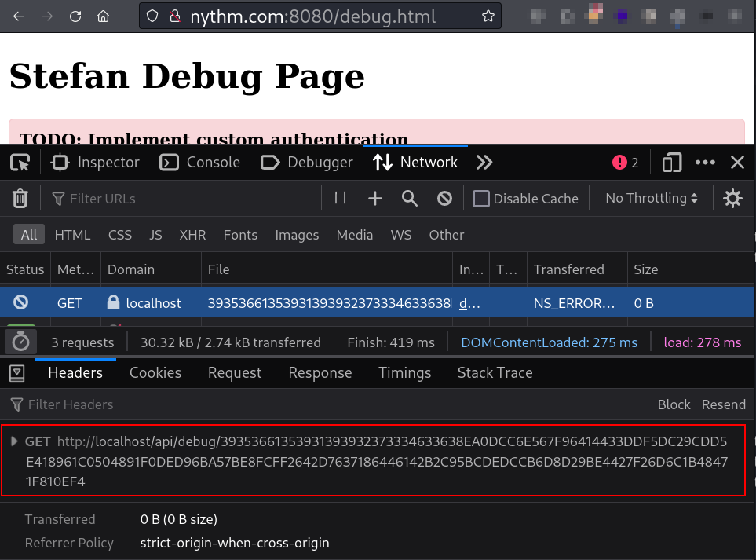Viewport: 756px width, 560px height.
Task: Enable the Disable Cache checkbox
Action: click(481, 199)
